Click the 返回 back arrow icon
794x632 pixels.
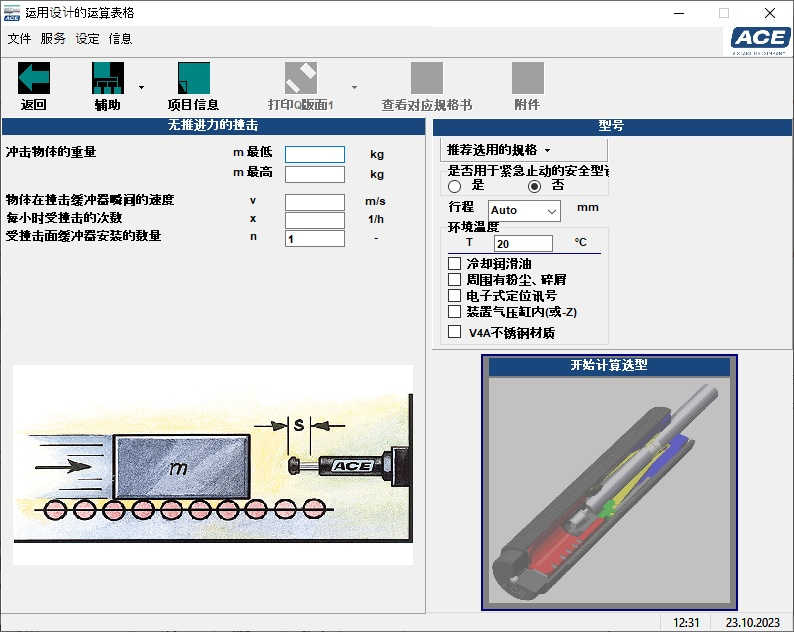click(34, 79)
